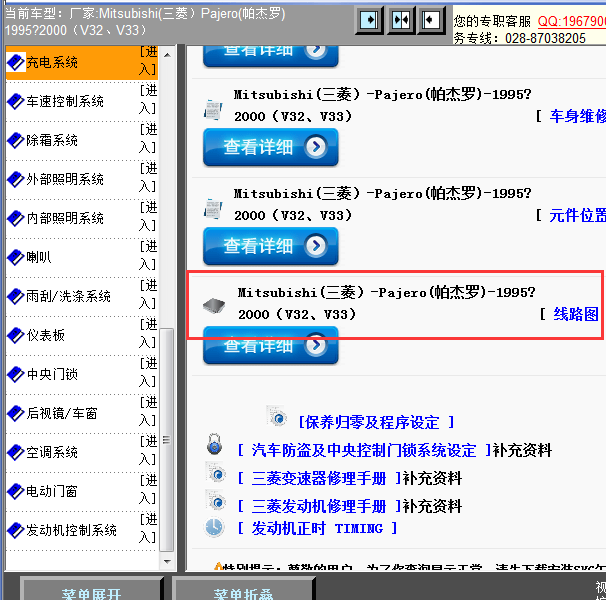Open 三菱变速器修理手册 link
The height and width of the screenshot is (600, 606).
[319, 478]
